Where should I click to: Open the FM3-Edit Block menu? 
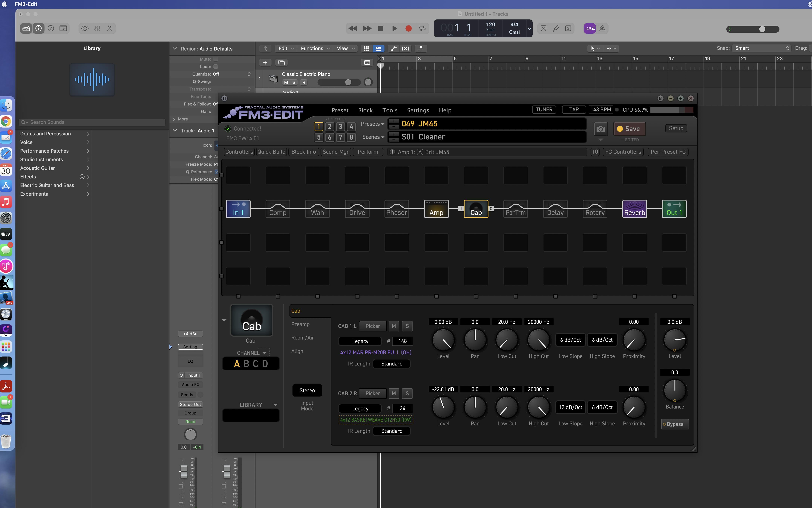point(365,110)
